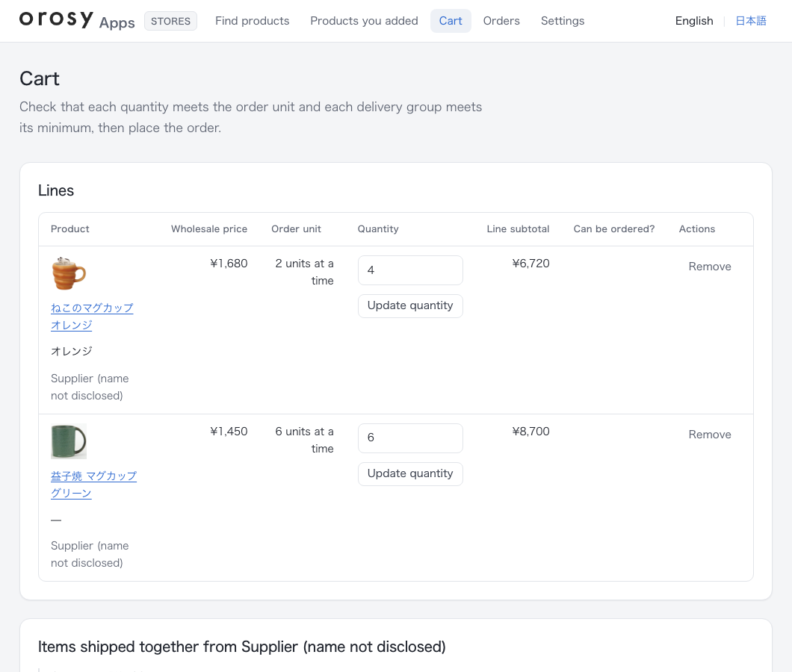Open the ねこのマグカップ オレンジ product link
This screenshot has width=792, height=672.
[92, 317]
